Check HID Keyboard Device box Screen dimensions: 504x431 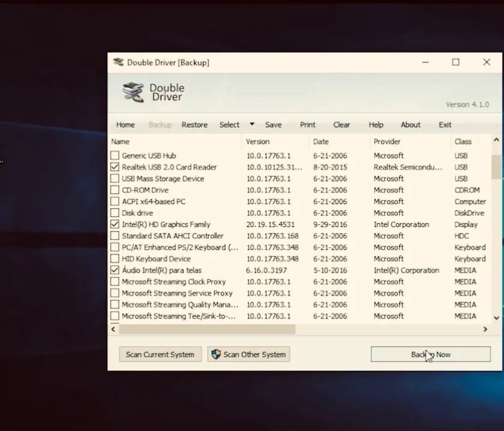[115, 259]
